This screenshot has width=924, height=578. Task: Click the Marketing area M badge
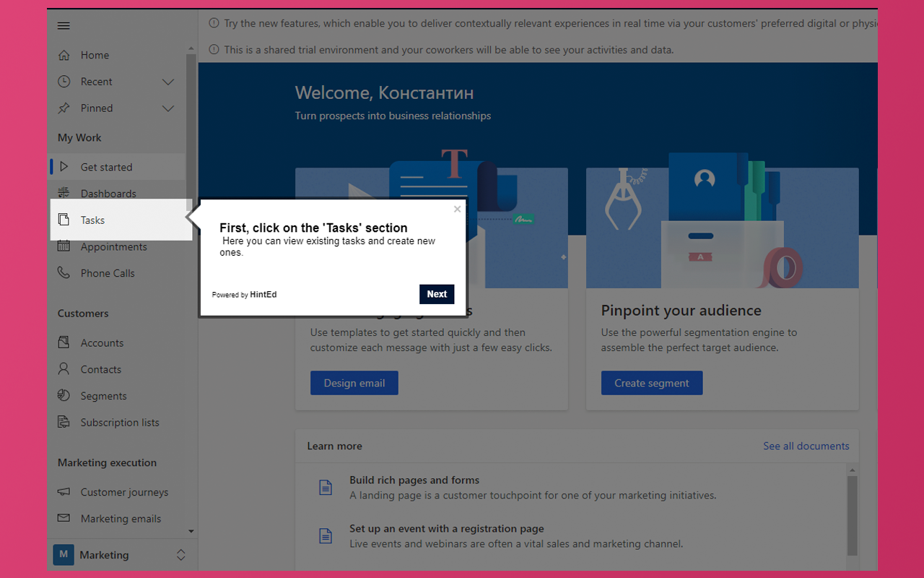click(x=64, y=555)
